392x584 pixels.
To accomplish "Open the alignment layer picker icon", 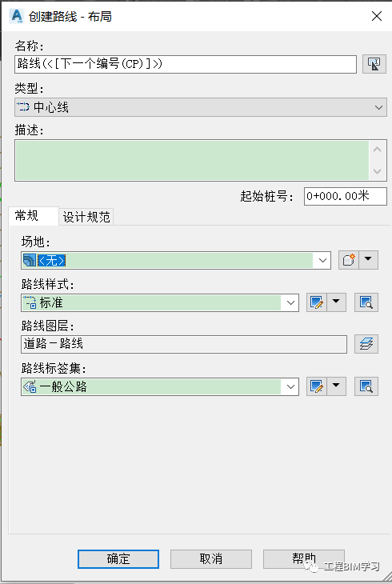I will pyautogui.click(x=366, y=344).
